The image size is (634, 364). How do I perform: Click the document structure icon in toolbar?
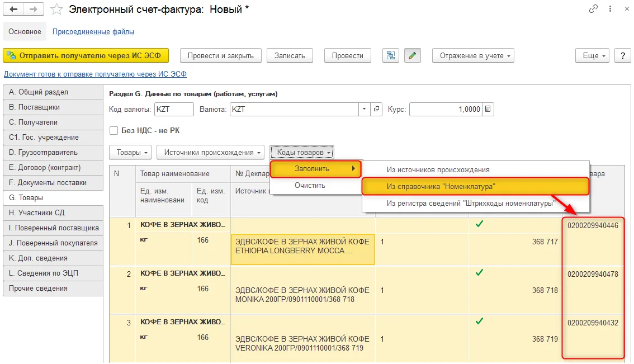click(x=391, y=55)
